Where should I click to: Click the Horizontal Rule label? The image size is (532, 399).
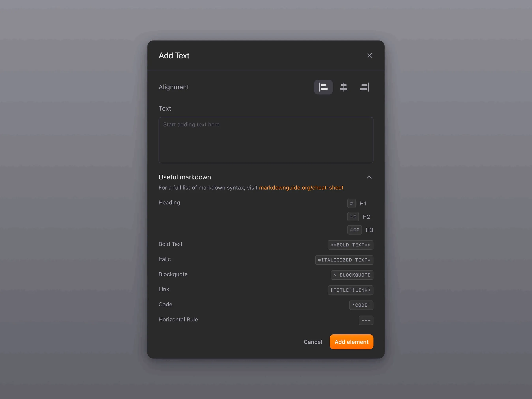[178, 319]
